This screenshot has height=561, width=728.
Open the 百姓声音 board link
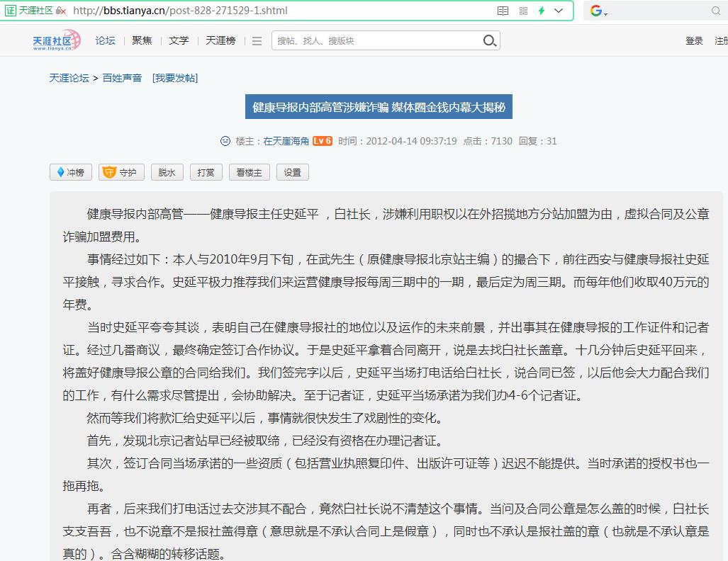tap(122, 78)
